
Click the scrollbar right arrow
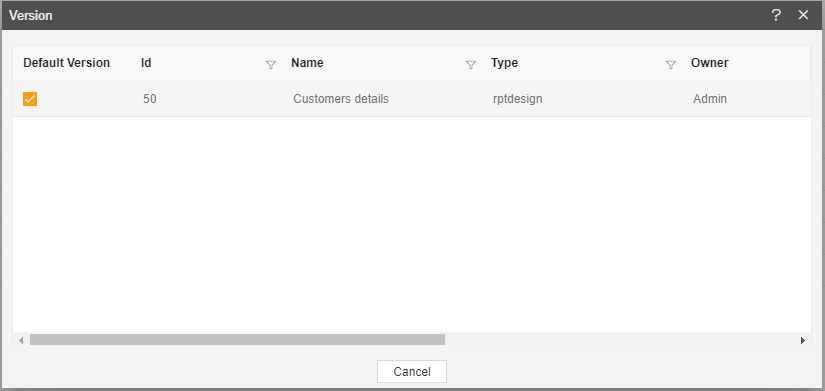[x=803, y=340]
